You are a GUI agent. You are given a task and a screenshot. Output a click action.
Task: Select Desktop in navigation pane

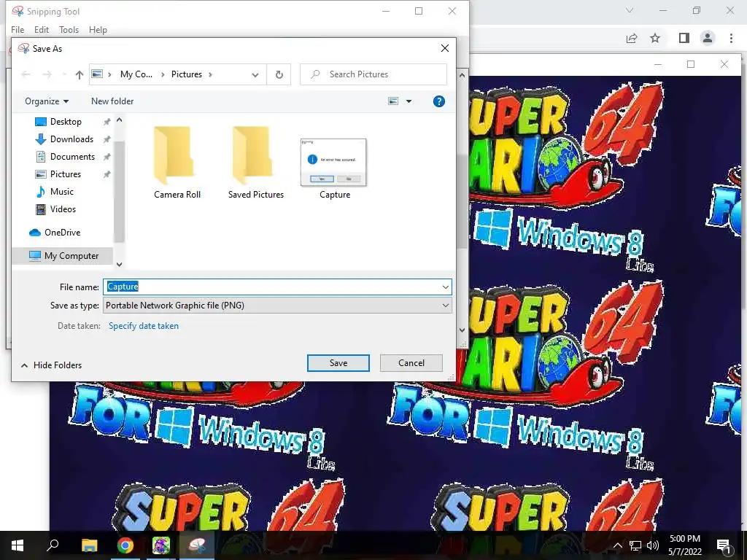pos(66,122)
